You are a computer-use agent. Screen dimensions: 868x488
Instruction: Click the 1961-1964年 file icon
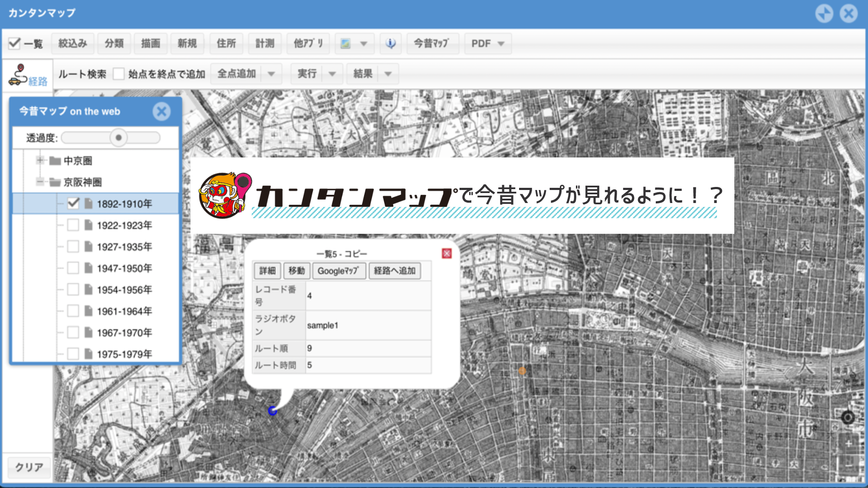89,311
